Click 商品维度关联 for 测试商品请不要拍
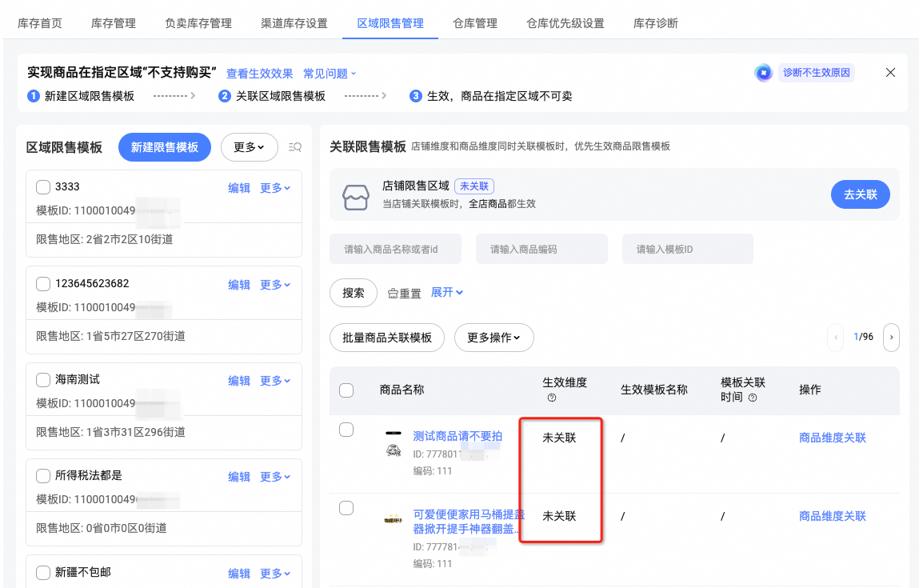 pyautogui.click(x=833, y=438)
